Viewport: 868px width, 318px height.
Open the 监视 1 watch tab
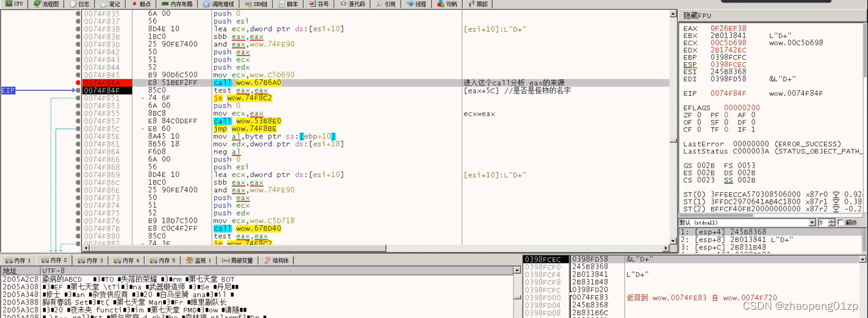coord(199,260)
